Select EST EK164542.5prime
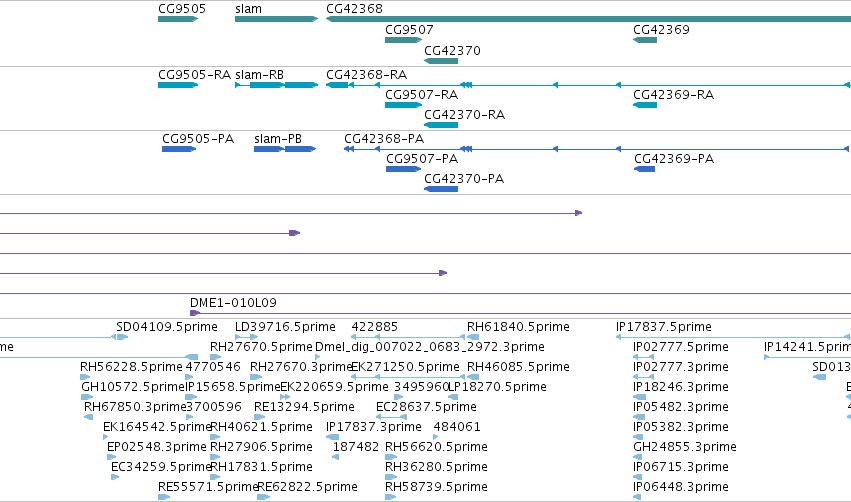The height and width of the screenshot is (502, 851). pos(157,427)
